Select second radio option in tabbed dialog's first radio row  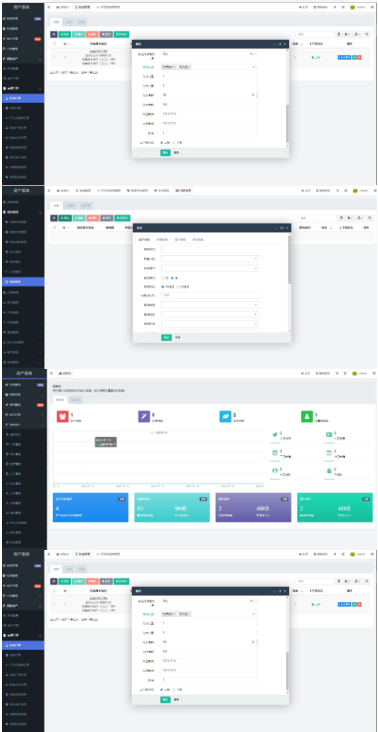(x=172, y=278)
